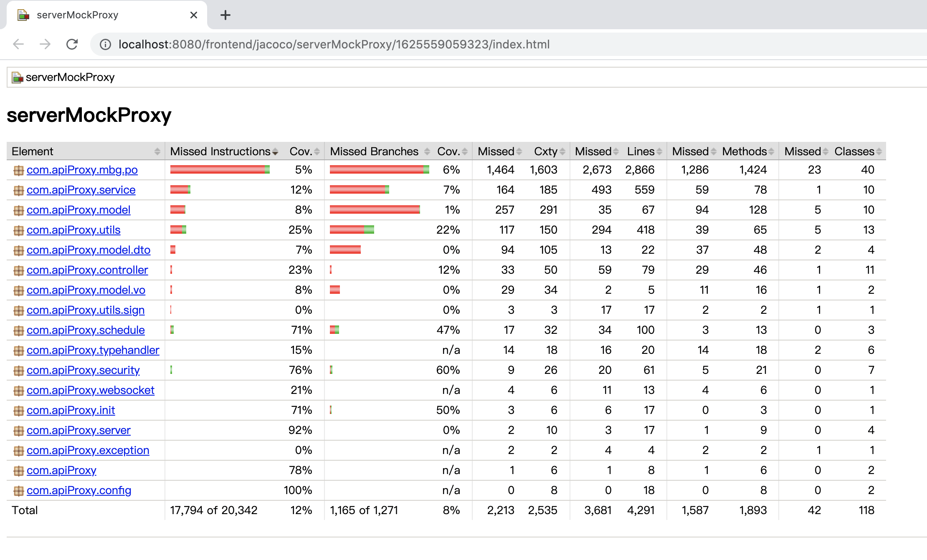Click mbg.po missed instructions coverage bar

tap(220, 169)
